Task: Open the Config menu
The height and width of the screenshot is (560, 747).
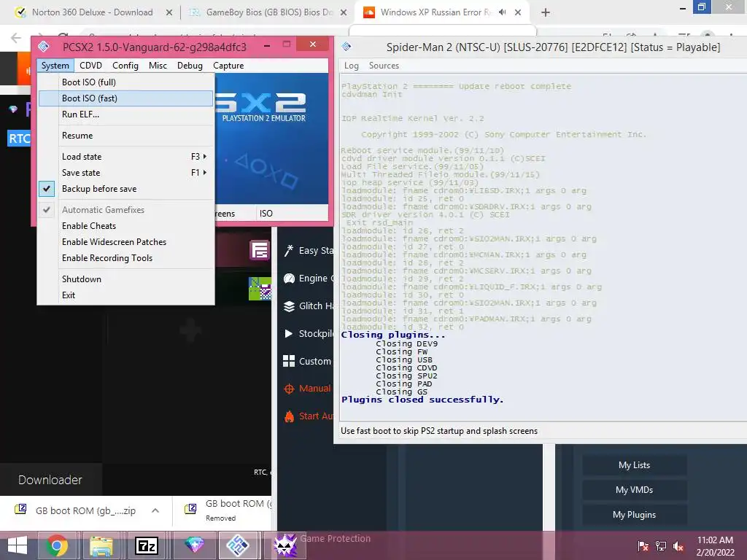Action: point(125,65)
